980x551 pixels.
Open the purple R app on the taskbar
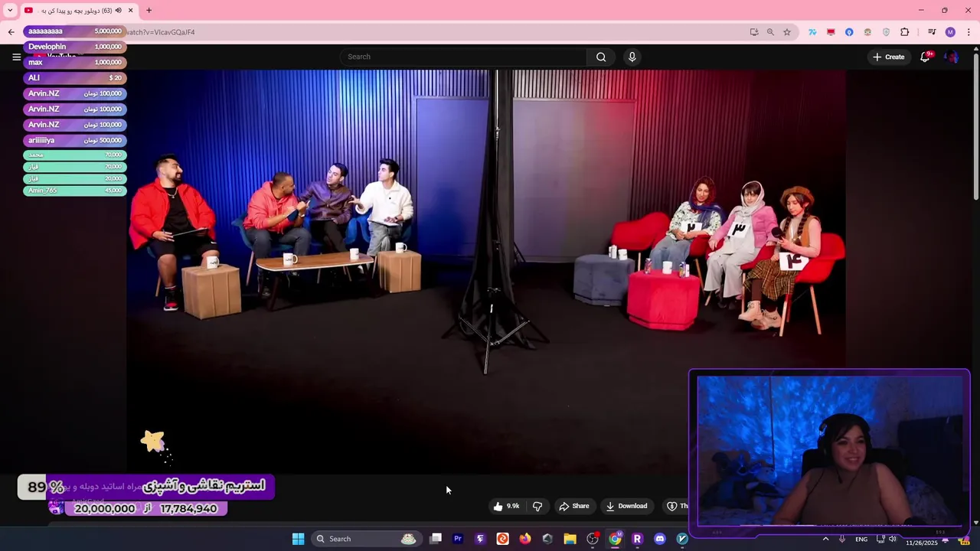coord(637,539)
